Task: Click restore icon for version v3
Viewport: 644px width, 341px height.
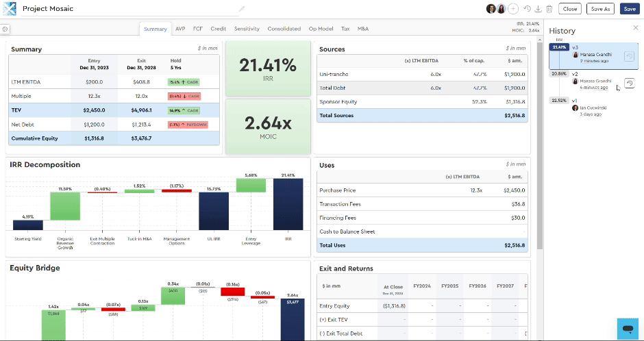Action: coord(628,56)
